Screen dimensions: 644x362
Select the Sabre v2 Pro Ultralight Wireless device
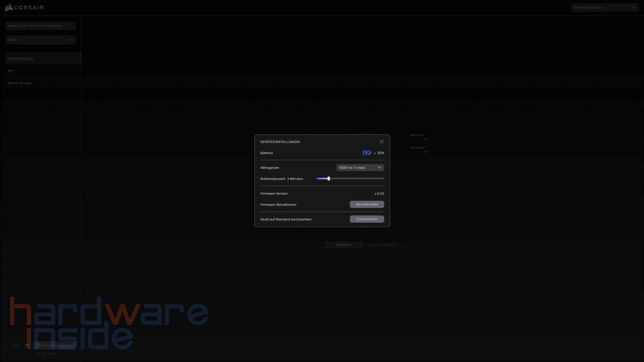[x=40, y=26]
